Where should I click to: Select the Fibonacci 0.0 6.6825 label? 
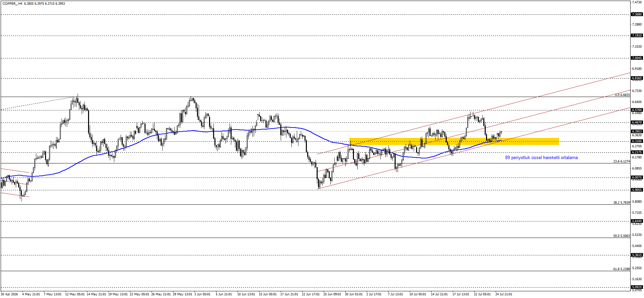coord(622,95)
